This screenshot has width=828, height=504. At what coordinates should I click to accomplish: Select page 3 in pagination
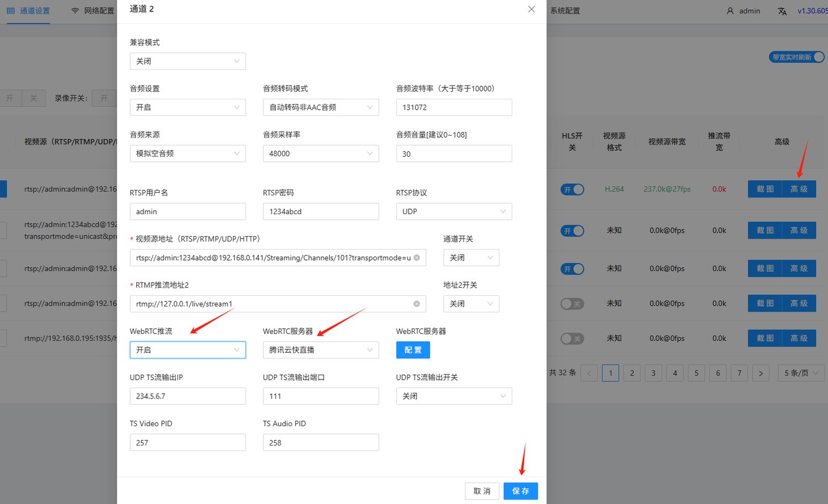(x=654, y=373)
